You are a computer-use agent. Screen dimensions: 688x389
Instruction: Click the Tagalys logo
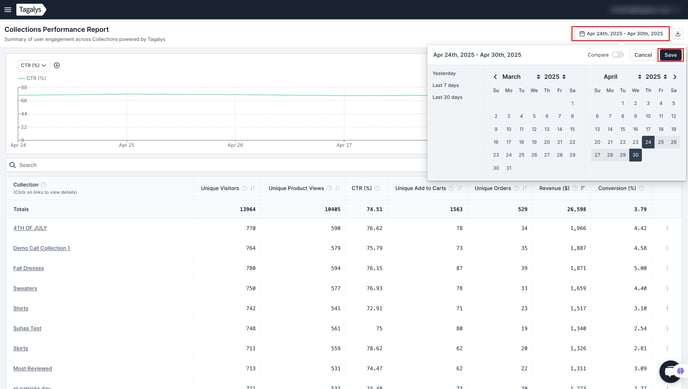pos(31,9)
